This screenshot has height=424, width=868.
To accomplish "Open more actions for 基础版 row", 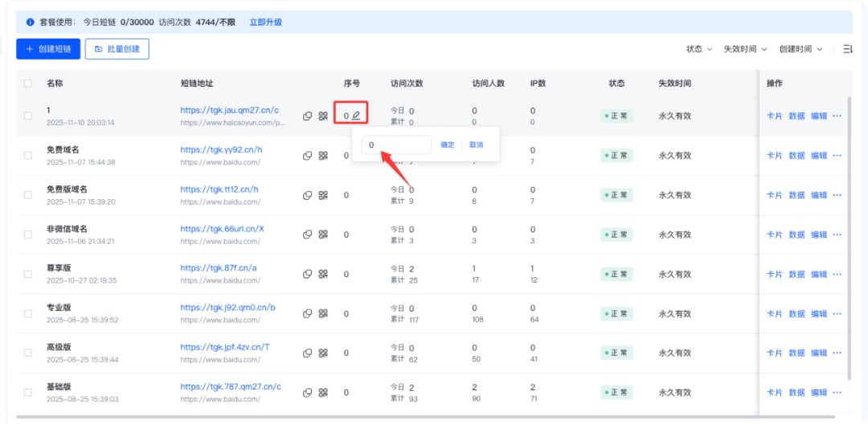I will click(x=837, y=393).
